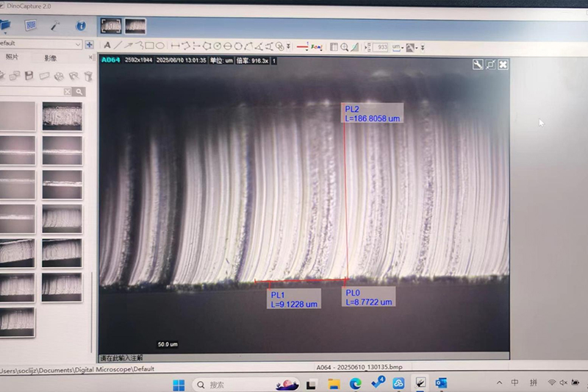The width and height of the screenshot is (588, 392).
Task: Click the PL0 L=8.7722 um measurement label
Action: click(369, 297)
